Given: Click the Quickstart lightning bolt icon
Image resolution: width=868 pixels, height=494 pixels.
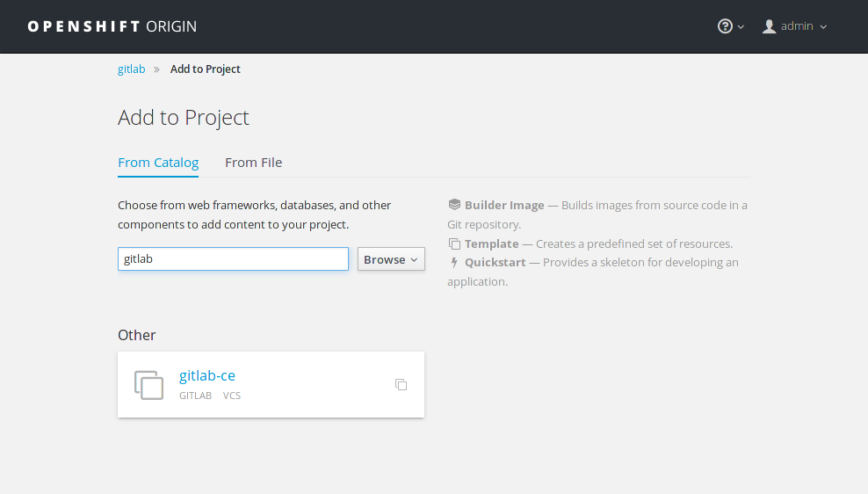Looking at the screenshot, I should [454, 262].
